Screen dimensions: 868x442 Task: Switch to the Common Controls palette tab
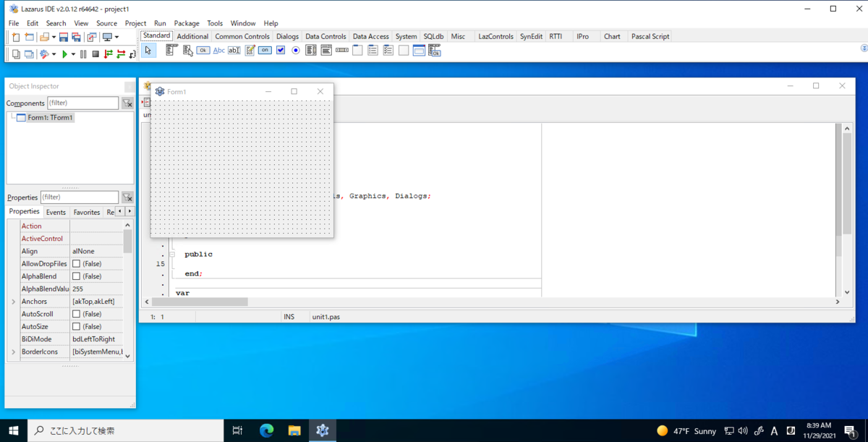(242, 36)
